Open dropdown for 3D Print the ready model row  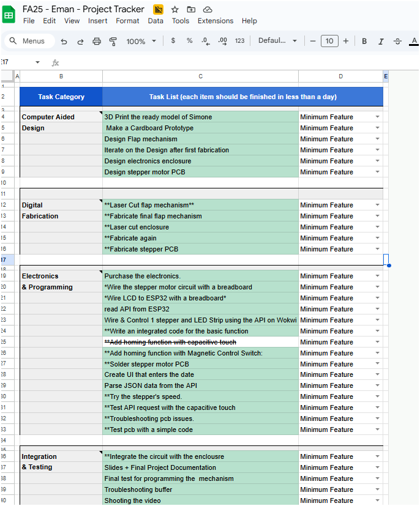[x=377, y=117]
